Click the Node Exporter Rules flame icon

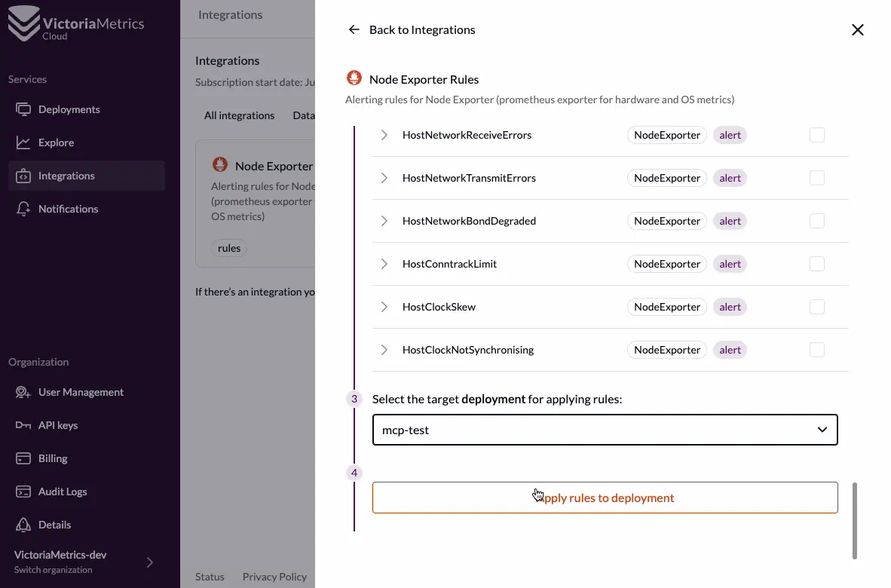(x=354, y=78)
